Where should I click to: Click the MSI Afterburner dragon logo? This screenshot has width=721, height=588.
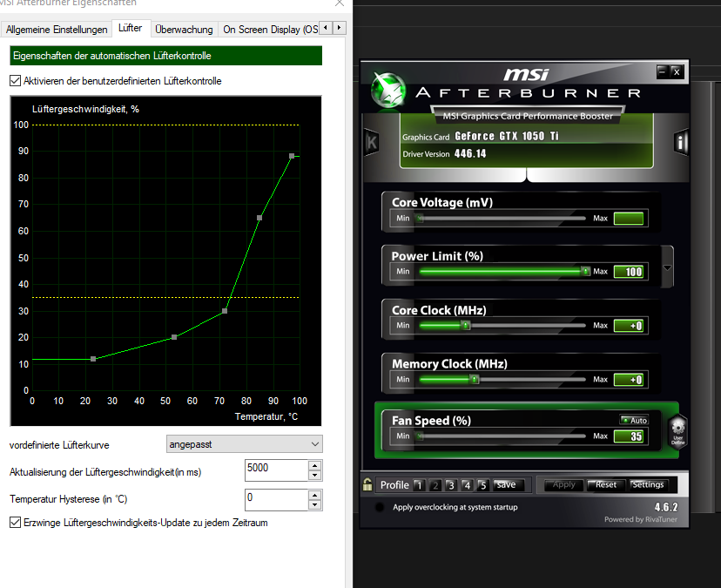tap(388, 90)
